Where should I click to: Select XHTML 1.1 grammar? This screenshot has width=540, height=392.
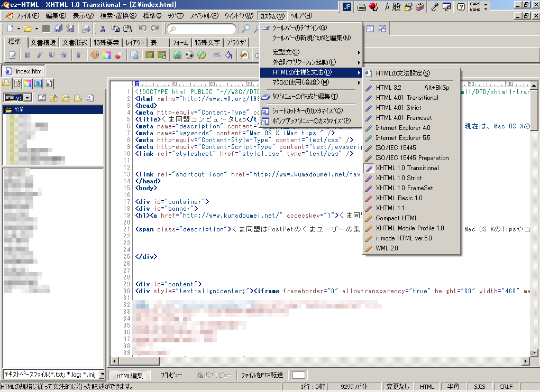point(411,208)
